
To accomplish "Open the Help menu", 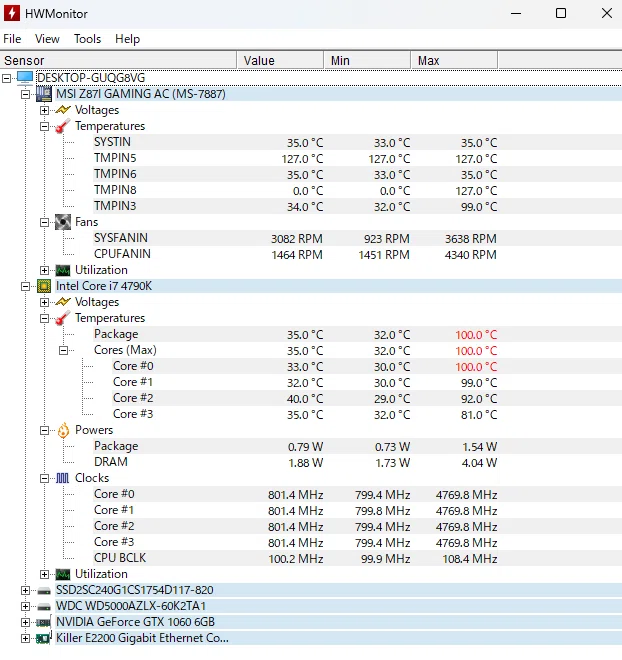I will [x=128, y=39].
